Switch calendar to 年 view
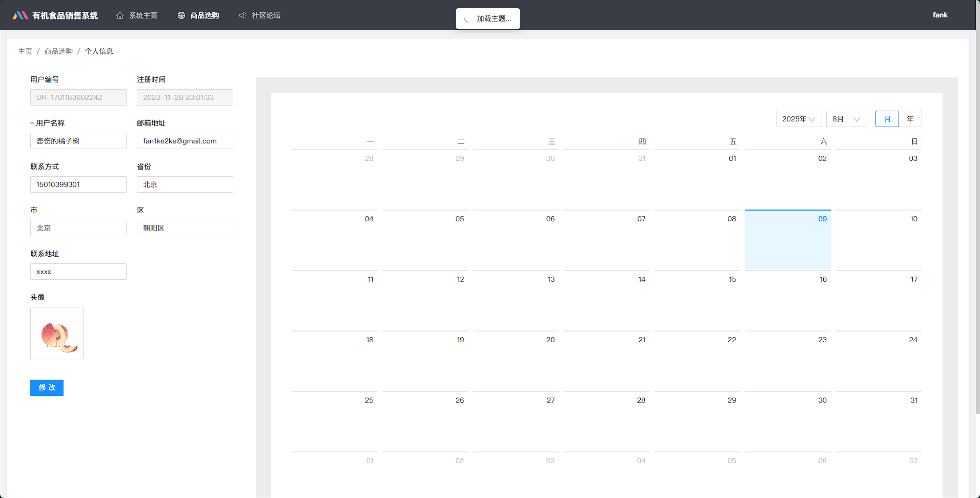Viewport: 980px width, 498px height. (910, 119)
